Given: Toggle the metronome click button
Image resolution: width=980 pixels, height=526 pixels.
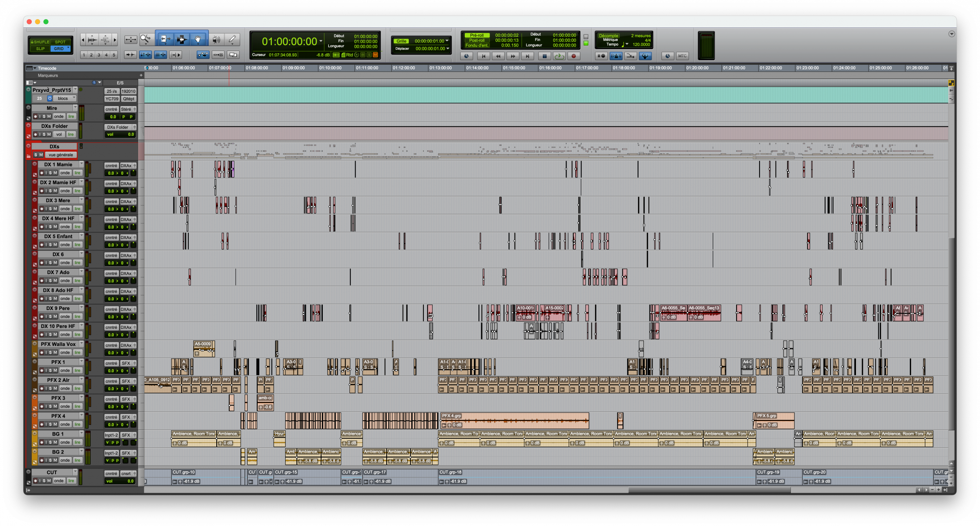Looking at the screenshot, I should [616, 56].
